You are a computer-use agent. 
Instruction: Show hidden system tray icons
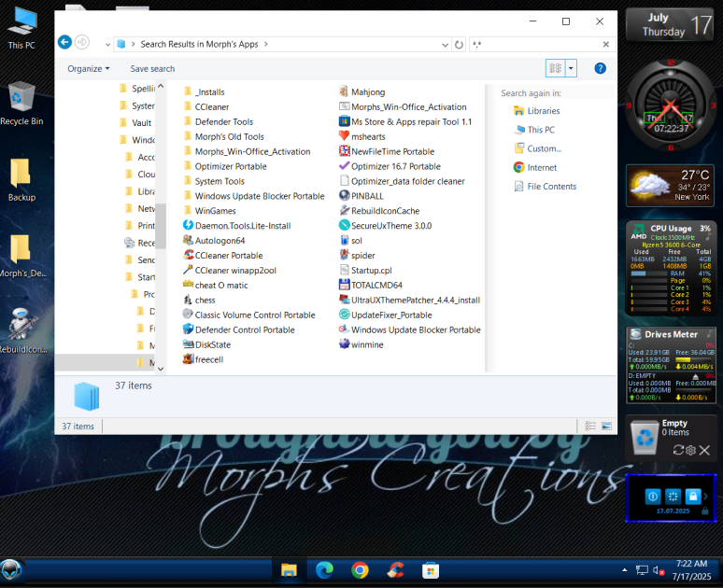[624, 570]
